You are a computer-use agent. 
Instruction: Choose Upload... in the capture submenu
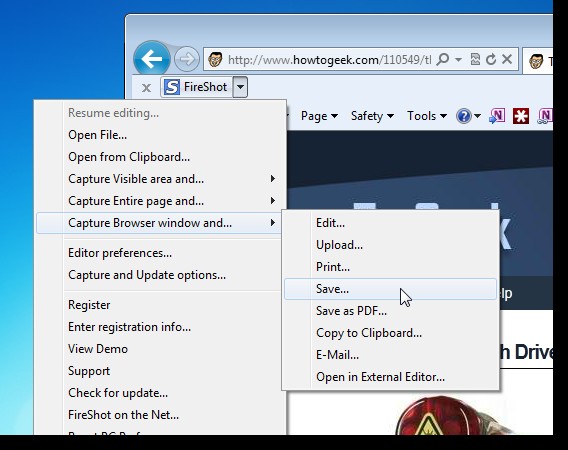tap(390, 245)
